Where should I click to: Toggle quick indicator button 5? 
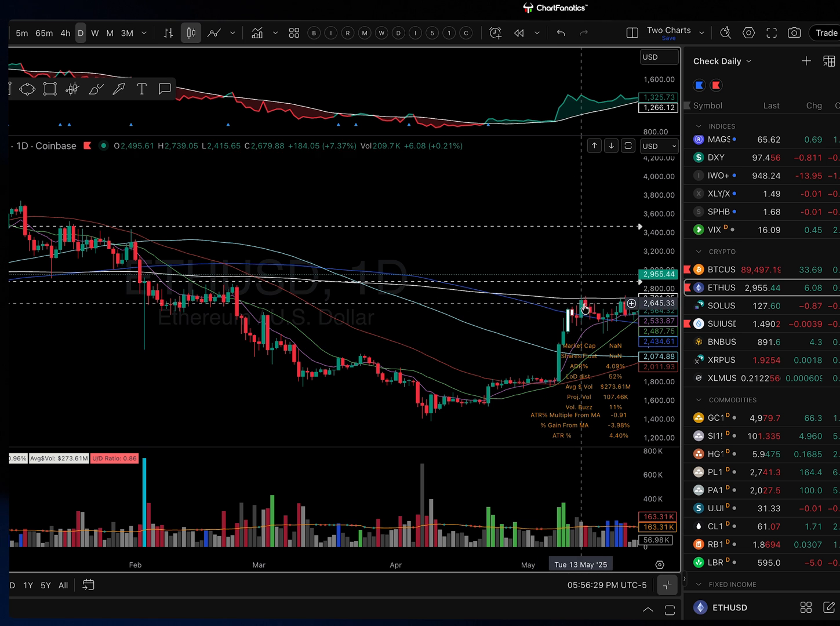pos(432,33)
